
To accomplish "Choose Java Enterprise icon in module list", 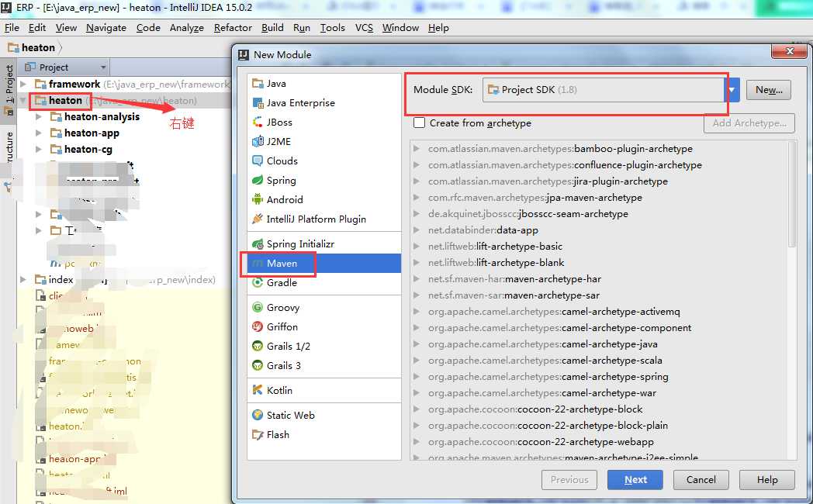I will tap(258, 102).
